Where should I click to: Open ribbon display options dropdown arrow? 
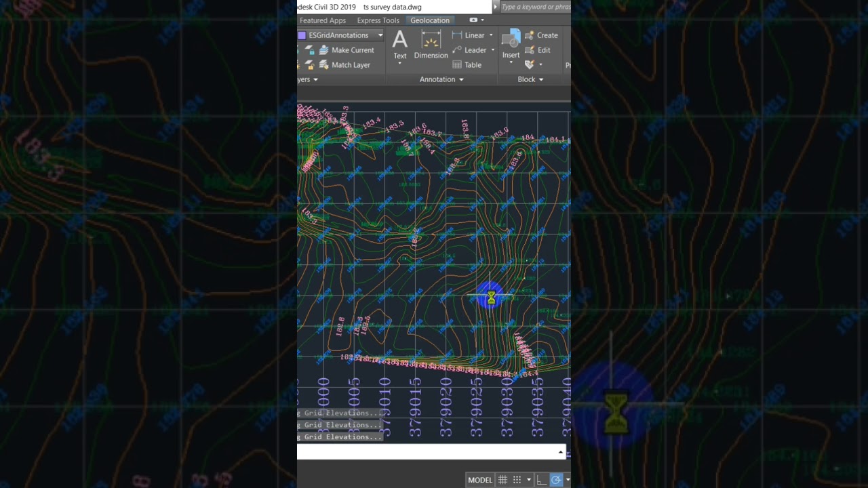(x=482, y=20)
